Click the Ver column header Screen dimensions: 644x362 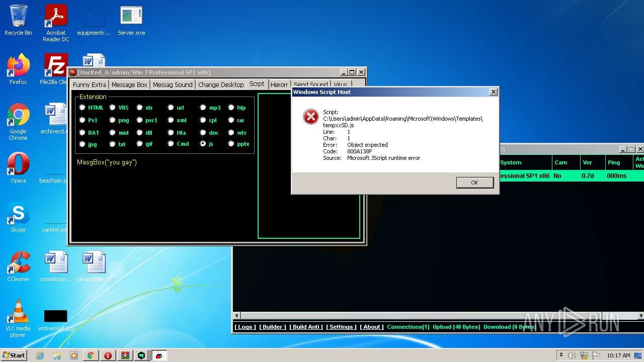point(592,162)
